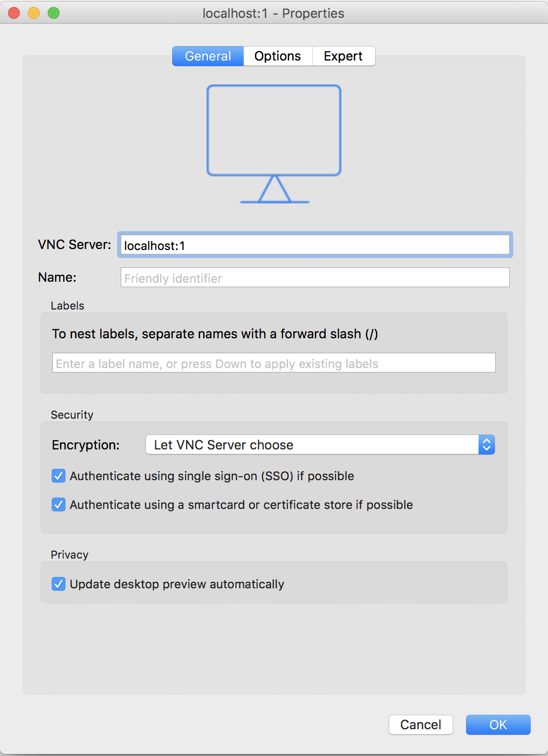This screenshot has width=548, height=756.
Task: Close the Properties window with red button
Action: 14,13
